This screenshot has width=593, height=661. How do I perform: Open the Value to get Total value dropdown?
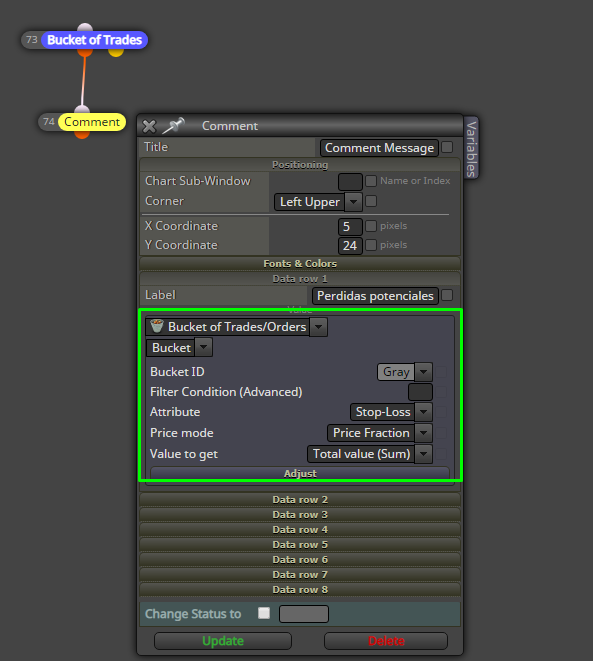370,454
